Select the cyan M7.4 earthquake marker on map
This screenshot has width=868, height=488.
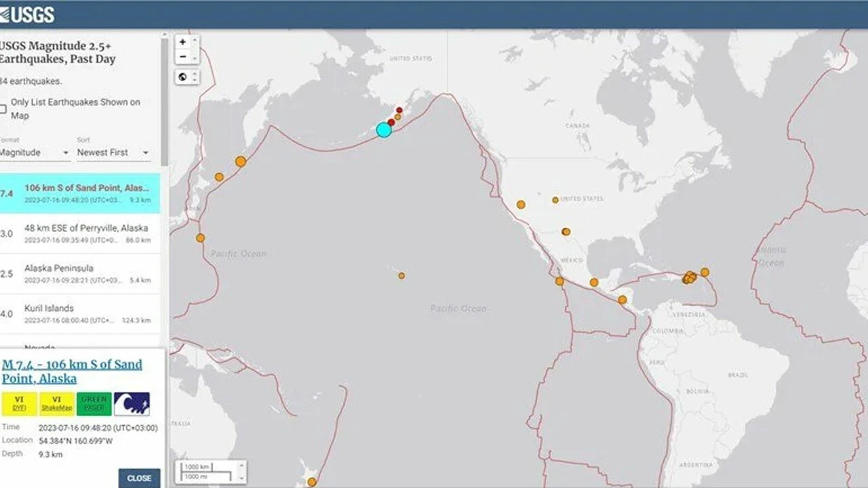click(x=384, y=129)
